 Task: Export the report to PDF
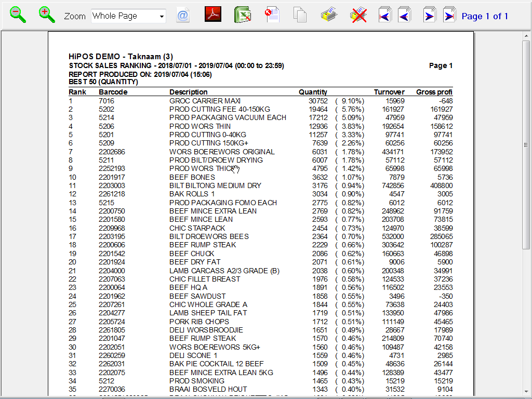(x=213, y=14)
